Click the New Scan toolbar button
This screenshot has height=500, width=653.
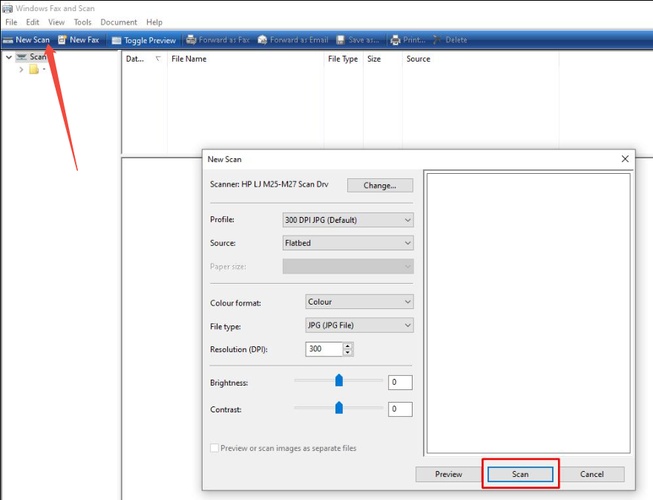click(27, 40)
